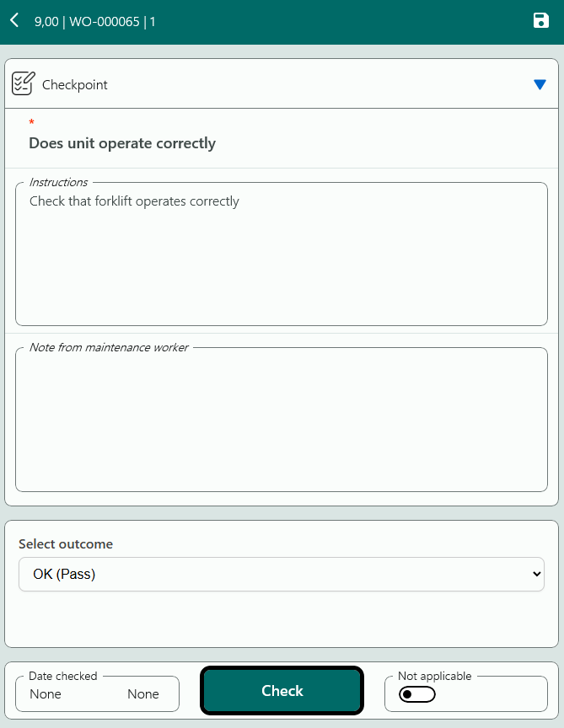
Task: Click the second None in Date checked
Action: tap(143, 694)
